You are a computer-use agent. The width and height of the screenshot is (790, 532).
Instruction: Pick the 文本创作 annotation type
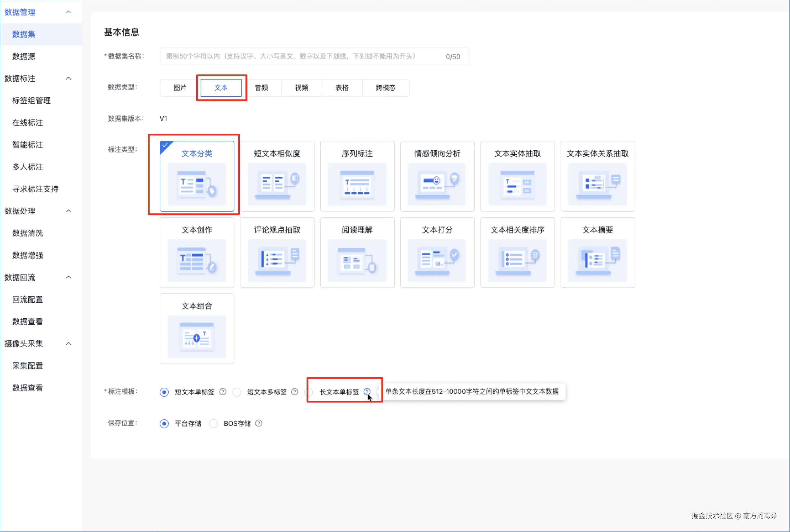pyautogui.click(x=197, y=252)
